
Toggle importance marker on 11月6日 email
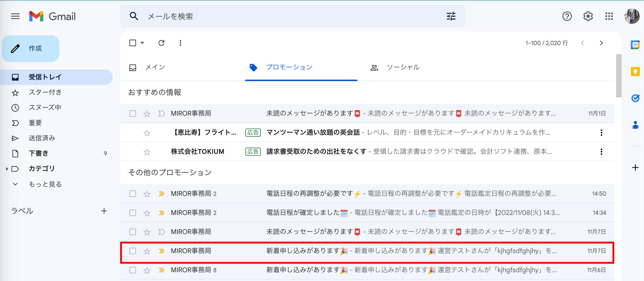(161, 270)
